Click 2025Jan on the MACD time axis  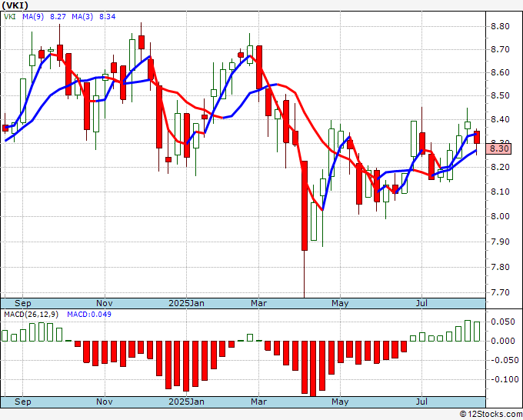(x=186, y=402)
